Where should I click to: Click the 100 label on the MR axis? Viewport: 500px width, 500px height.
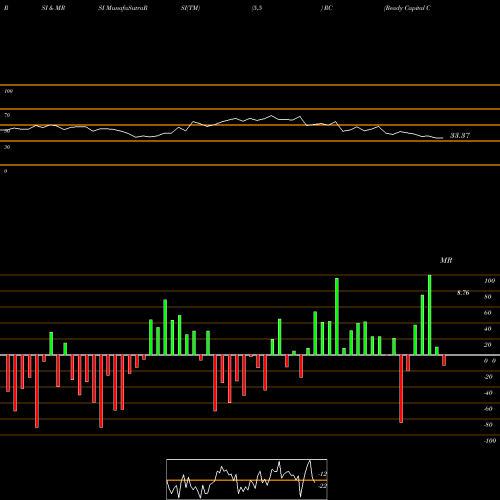[489, 281]
